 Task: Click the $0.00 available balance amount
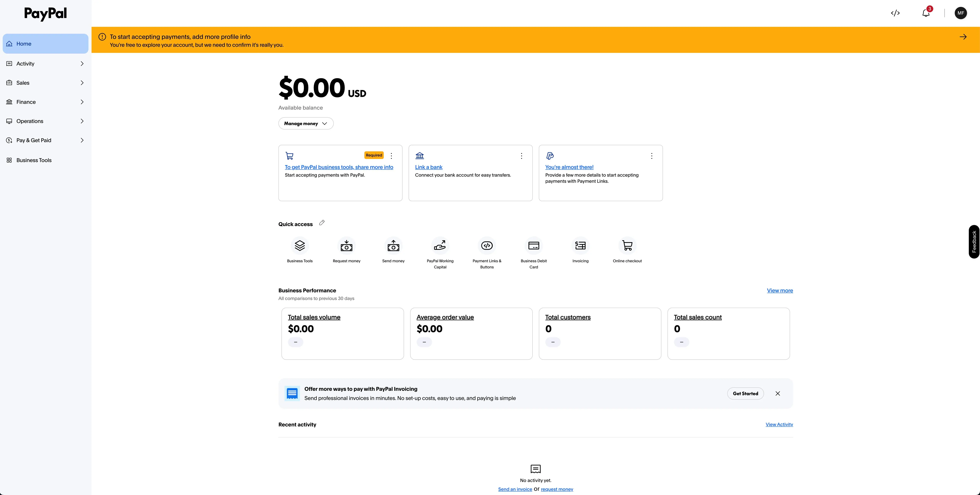tap(322, 88)
